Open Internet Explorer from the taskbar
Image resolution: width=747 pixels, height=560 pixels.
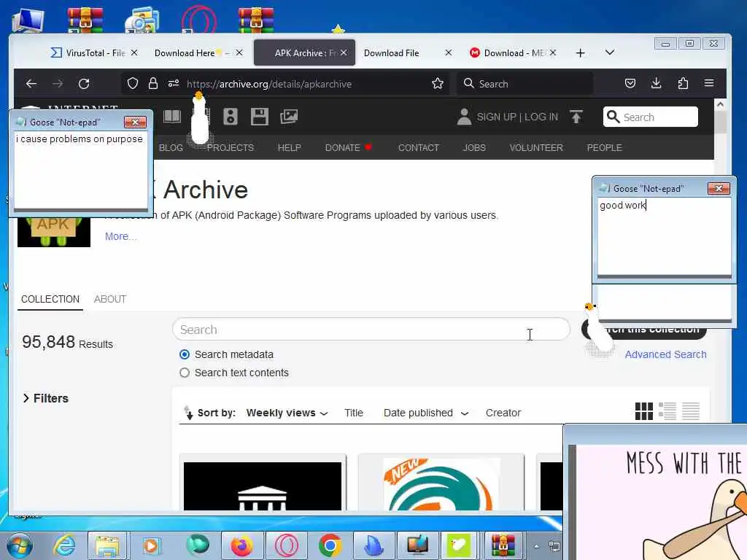tap(64, 545)
